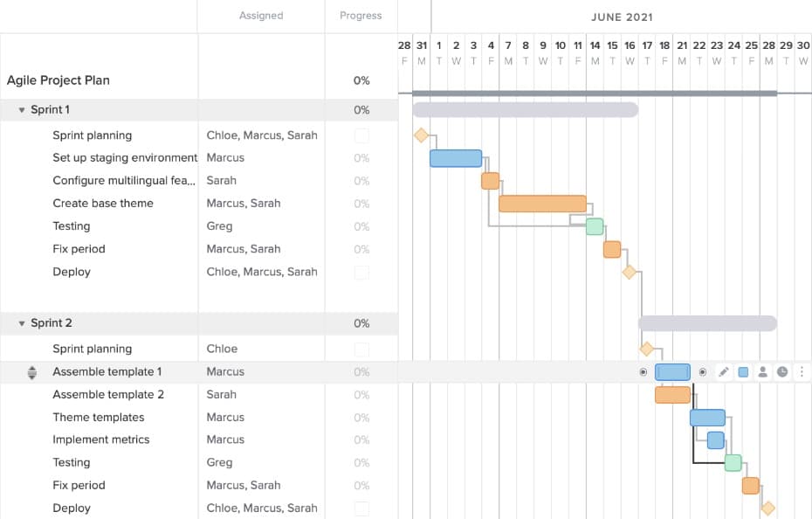
Task: Click the Assigned column header
Action: 261,16
